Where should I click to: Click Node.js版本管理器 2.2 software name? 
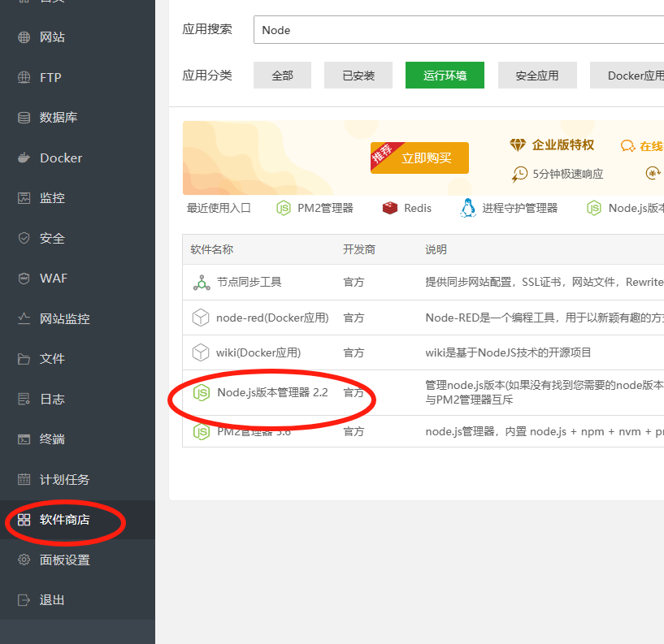coord(272,393)
